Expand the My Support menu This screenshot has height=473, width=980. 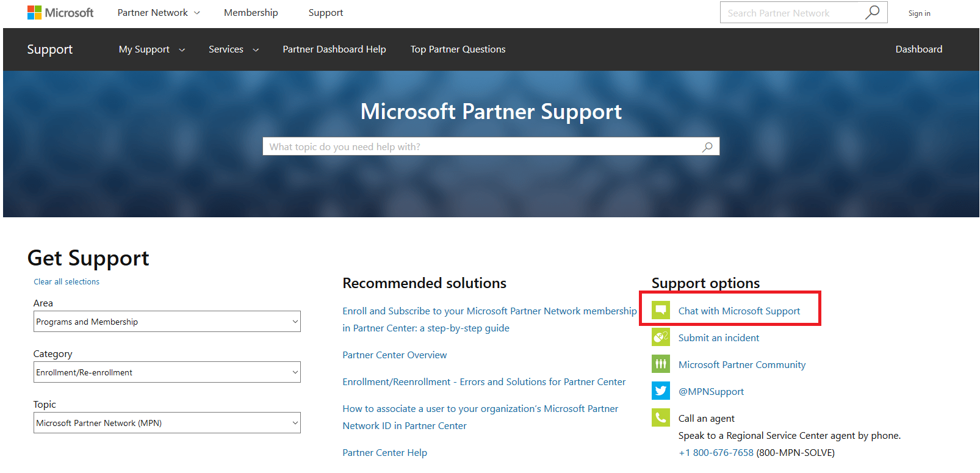tap(152, 49)
